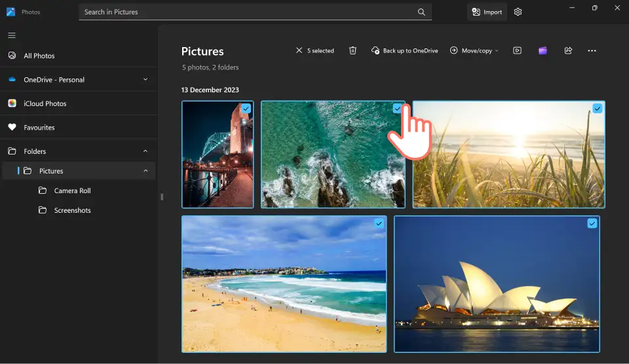Uncheck the sunset beach grass photo
Screen dimensions: 629x364
pos(598,108)
